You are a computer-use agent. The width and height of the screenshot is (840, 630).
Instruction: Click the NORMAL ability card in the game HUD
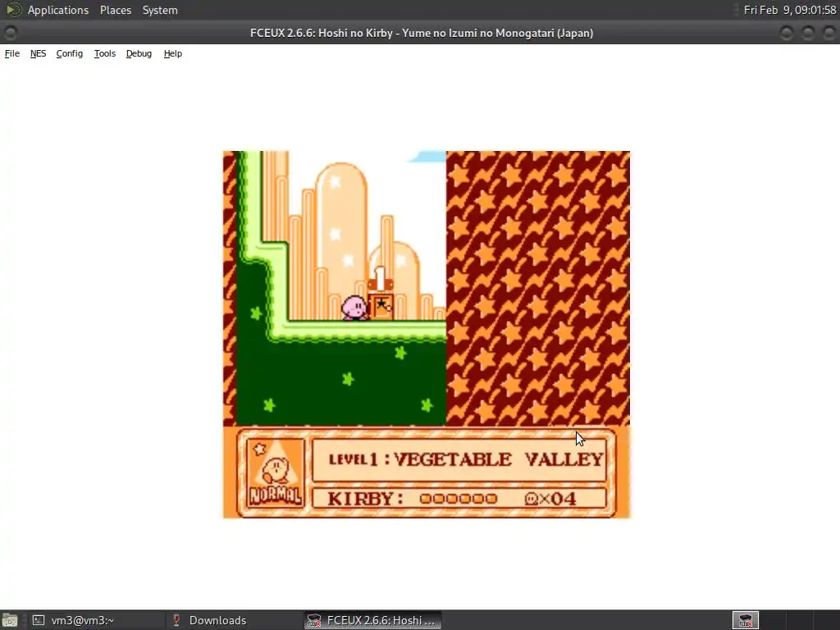point(276,473)
